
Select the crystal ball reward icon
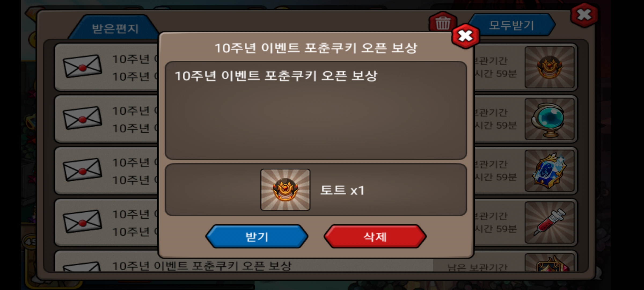click(x=550, y=119)
